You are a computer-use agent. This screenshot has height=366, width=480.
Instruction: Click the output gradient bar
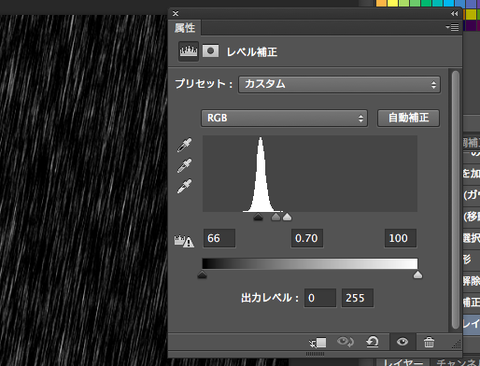point(310,264)
